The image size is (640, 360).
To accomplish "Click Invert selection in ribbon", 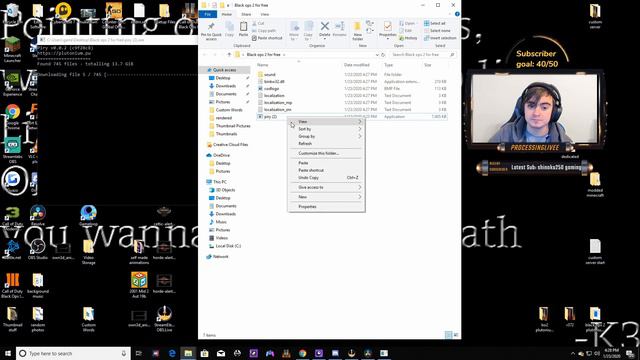I will [440, 38].
